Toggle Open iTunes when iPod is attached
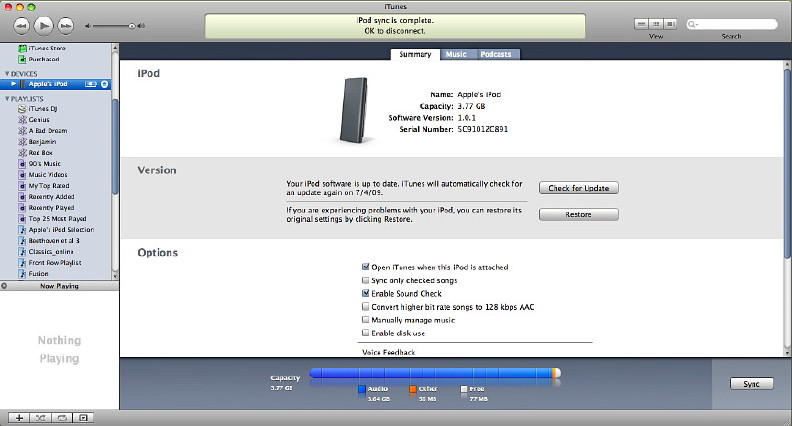The image size is (792, 426). point(366,267)
